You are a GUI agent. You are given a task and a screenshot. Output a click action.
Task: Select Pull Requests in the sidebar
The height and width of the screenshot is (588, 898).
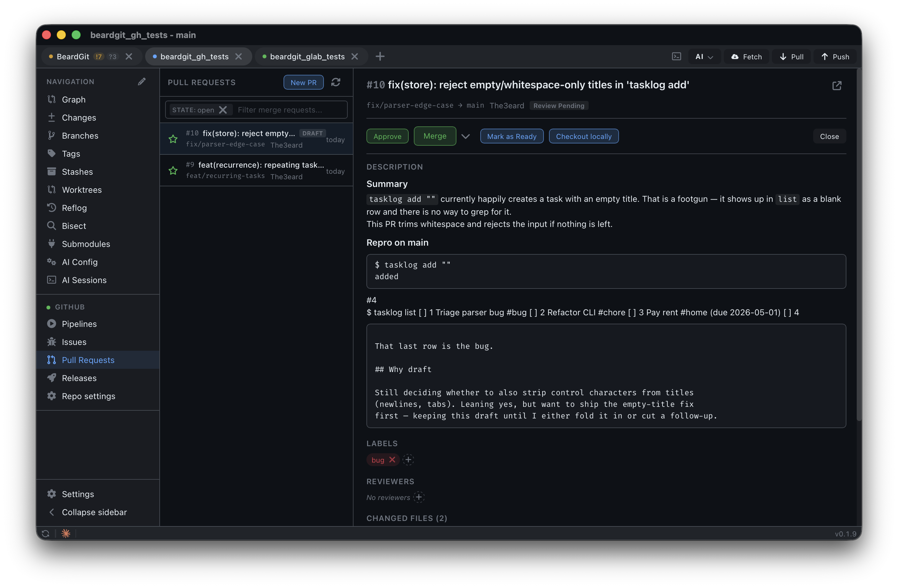[98, 360]
